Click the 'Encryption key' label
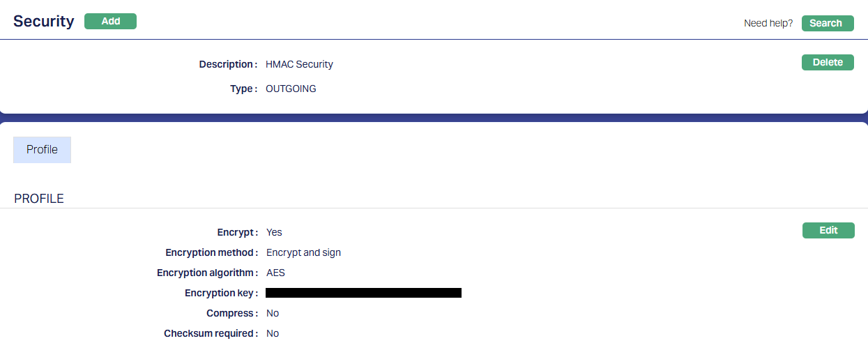This screenshot has height=350, width=868. (x=220, y=293)
